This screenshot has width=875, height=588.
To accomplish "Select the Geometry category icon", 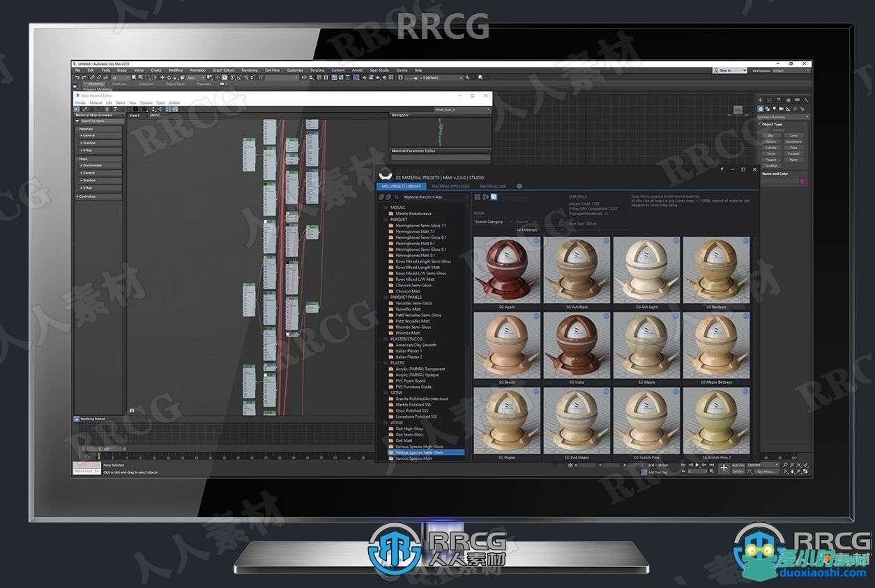I will 761,109.
